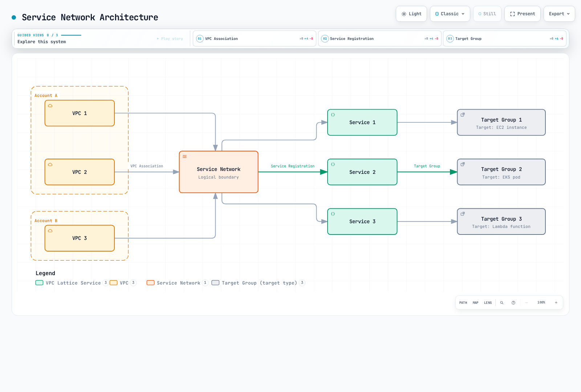This screenshot has width=581, height=392.
Task: Zoom in with the plus icon
Action: [556, 303]
